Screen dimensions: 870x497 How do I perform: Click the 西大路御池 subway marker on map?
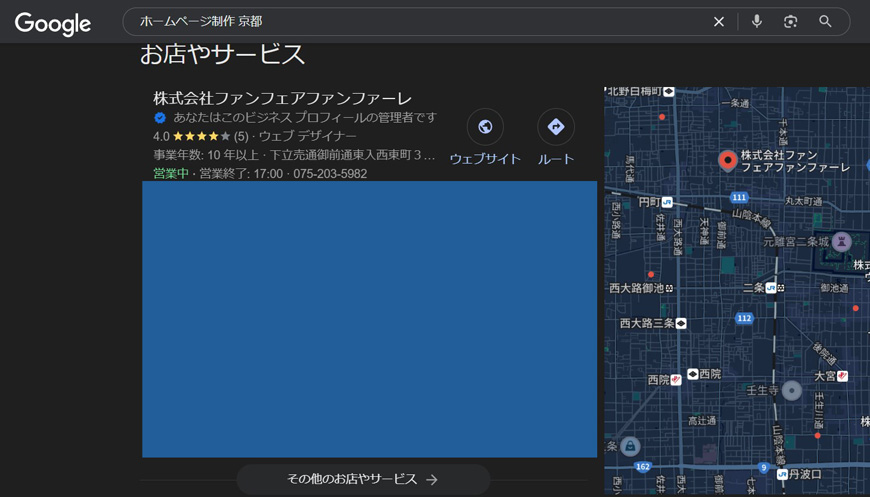pyautogui.click(x=669, y=288)
